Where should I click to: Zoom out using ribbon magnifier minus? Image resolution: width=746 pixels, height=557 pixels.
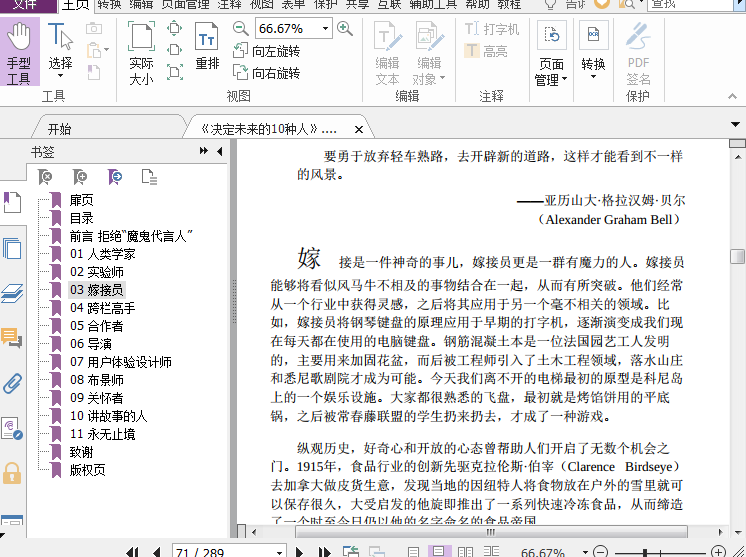pos(241,29)
